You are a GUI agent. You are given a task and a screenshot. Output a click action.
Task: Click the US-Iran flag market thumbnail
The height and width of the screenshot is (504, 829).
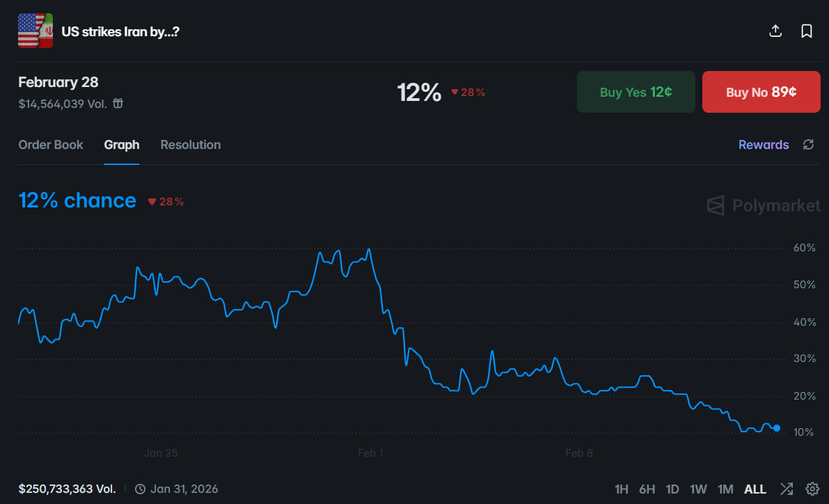click(x=35, y=31)
